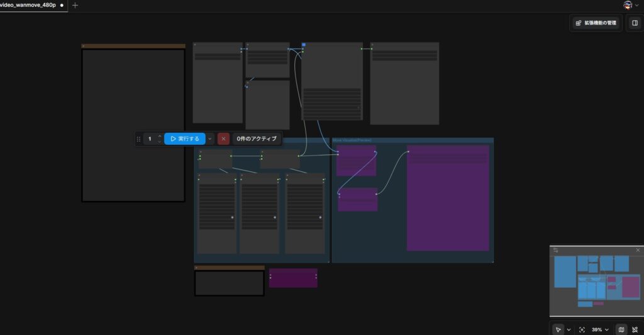Select the canvas pointer selection tool
The width and height of the screenshot is (644, 335).
click(558, 329)
